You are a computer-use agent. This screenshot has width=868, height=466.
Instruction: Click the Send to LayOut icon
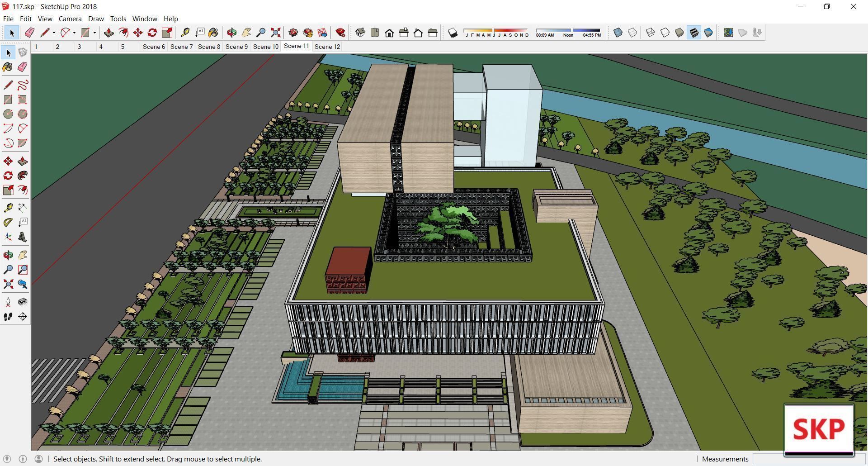point(322,33)
